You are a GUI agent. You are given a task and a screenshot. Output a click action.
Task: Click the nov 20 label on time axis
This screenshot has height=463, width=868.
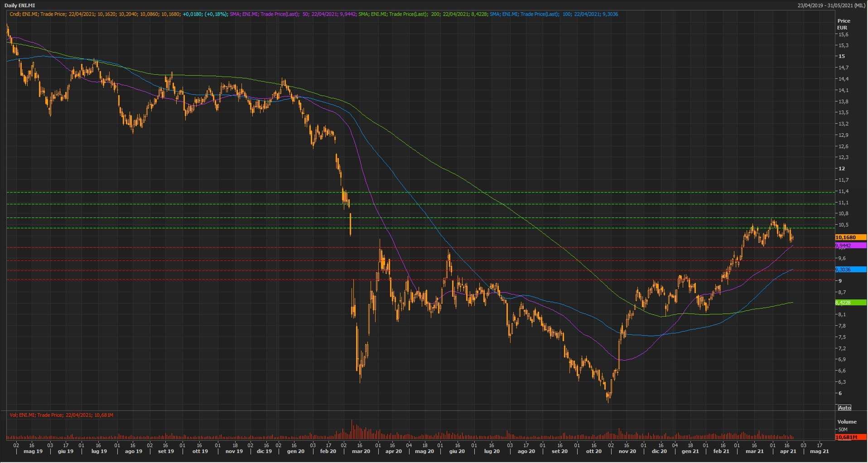point(627,451)
